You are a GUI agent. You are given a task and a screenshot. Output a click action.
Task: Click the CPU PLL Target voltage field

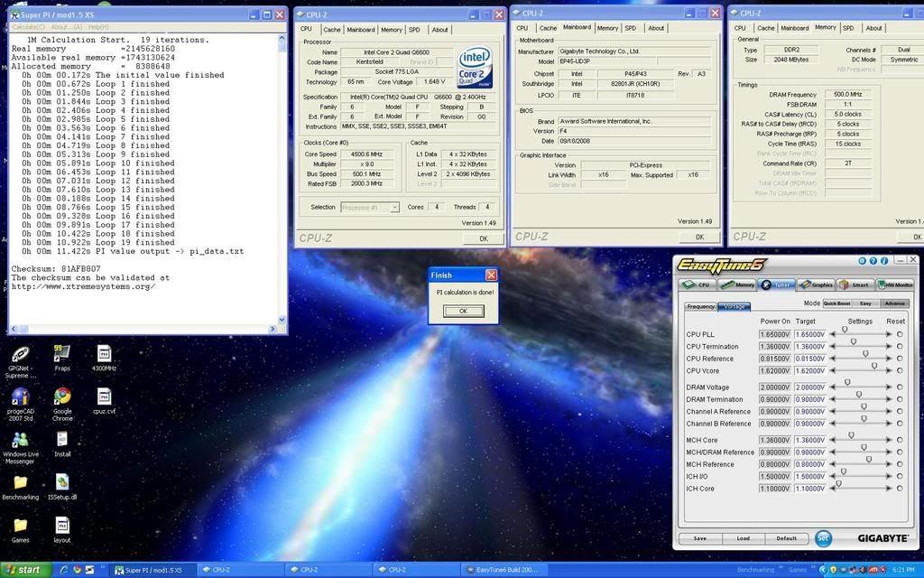[809, 334]
